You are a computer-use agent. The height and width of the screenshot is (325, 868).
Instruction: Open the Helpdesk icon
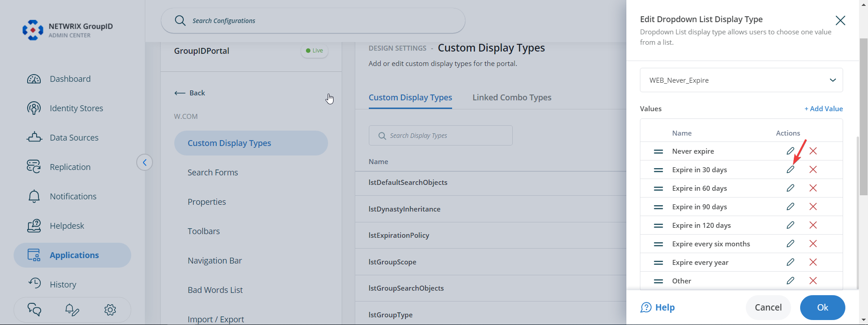click(x=34, y=226)
